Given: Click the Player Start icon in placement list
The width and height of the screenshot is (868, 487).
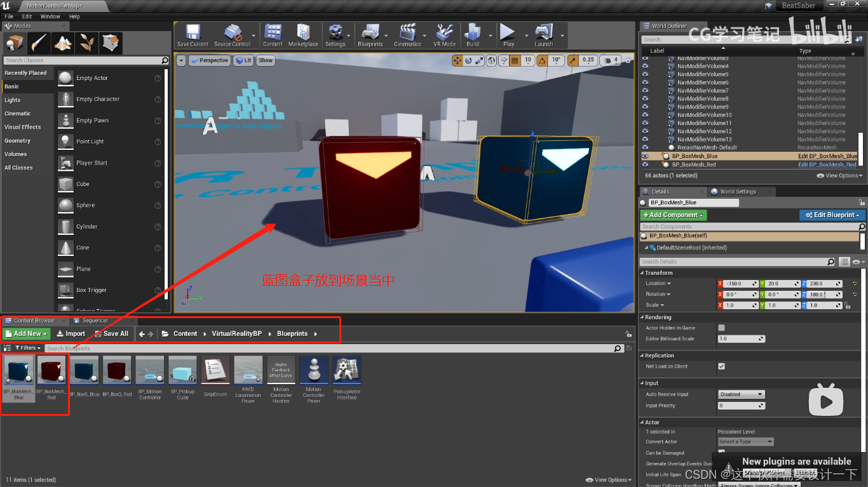Looking at the screenshot, I should pyautogui.click(x=65, y=163).
